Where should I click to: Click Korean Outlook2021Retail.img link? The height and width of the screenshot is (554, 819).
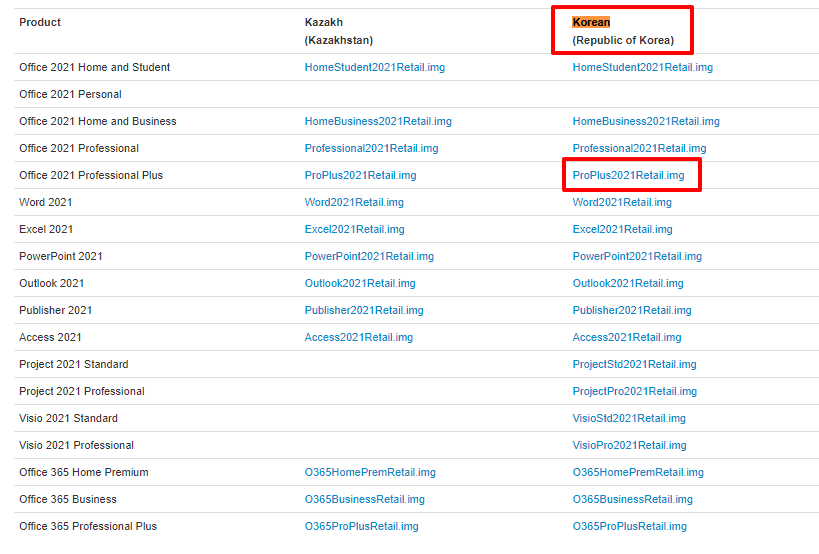[628, 284]
